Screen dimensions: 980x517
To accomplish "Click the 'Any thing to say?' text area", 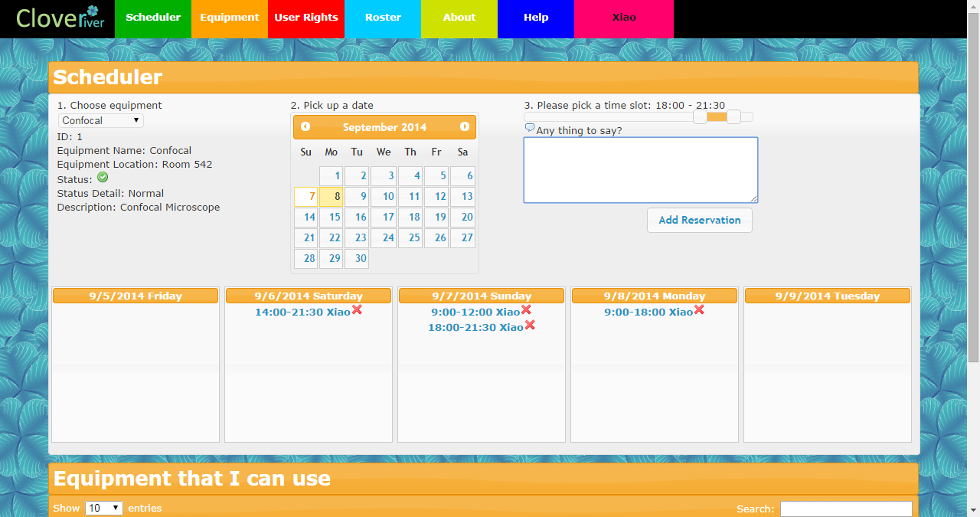I will (x=640, y=169).
